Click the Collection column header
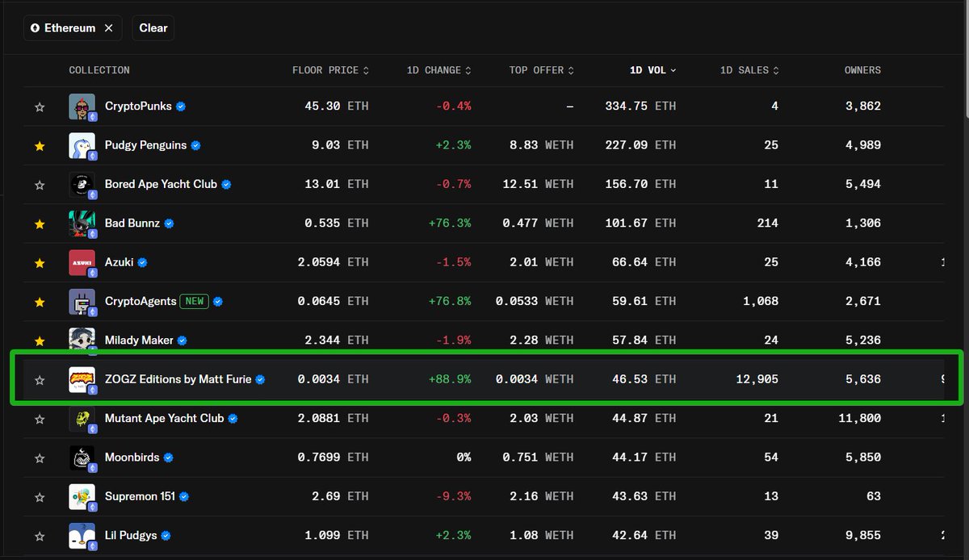This screenshot has width=969, height=560. tap(99, 70)
